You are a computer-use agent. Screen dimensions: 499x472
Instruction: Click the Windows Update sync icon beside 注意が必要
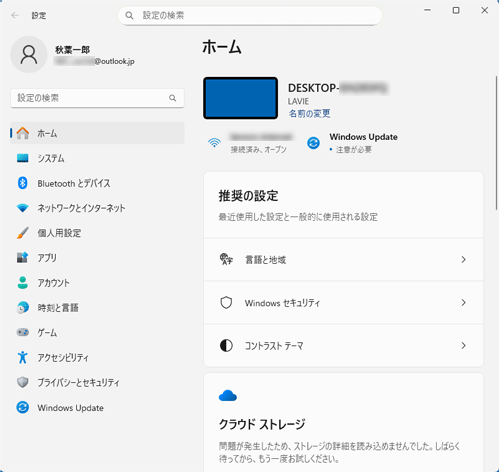coord(313,143)
